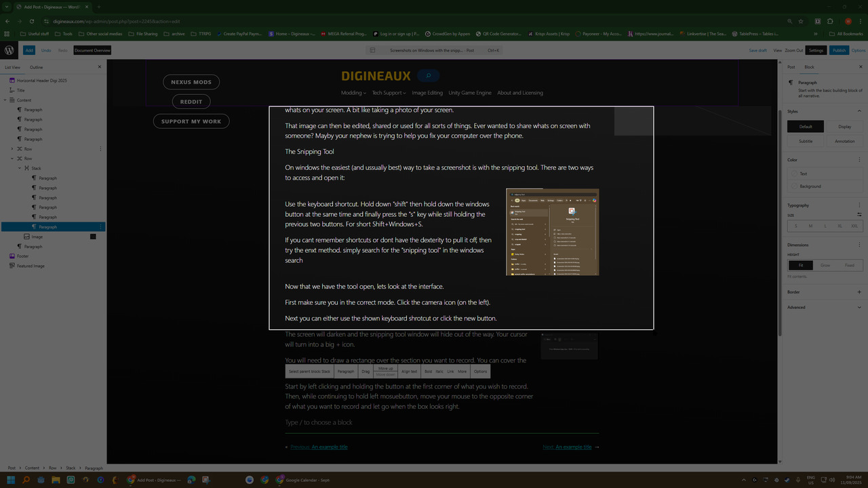The image size is (868, 488).
Task: Click the Publish button
Action: [x=839, y=50]
